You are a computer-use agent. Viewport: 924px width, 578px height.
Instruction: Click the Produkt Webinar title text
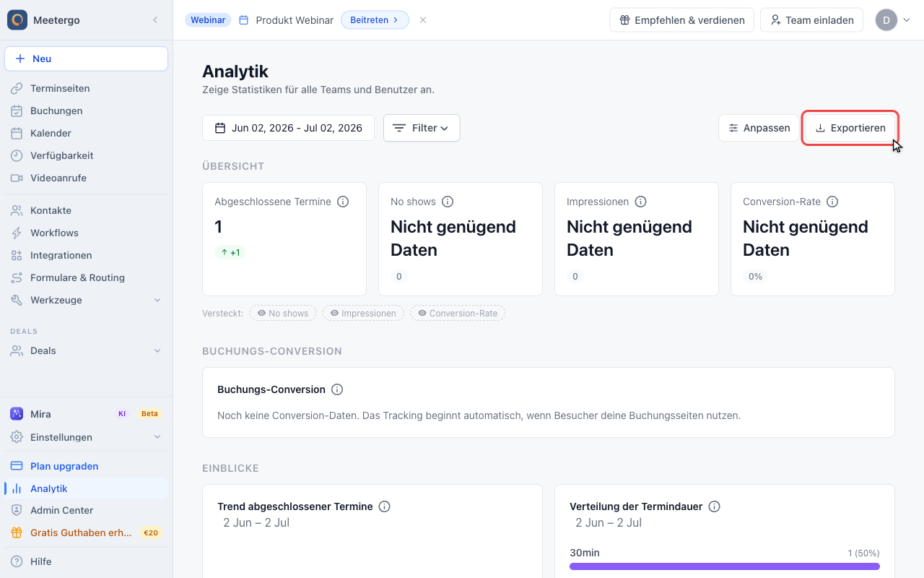295,20
